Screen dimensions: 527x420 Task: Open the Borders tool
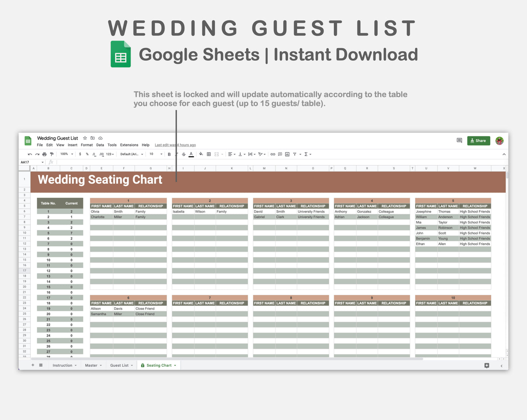point(209,154)
